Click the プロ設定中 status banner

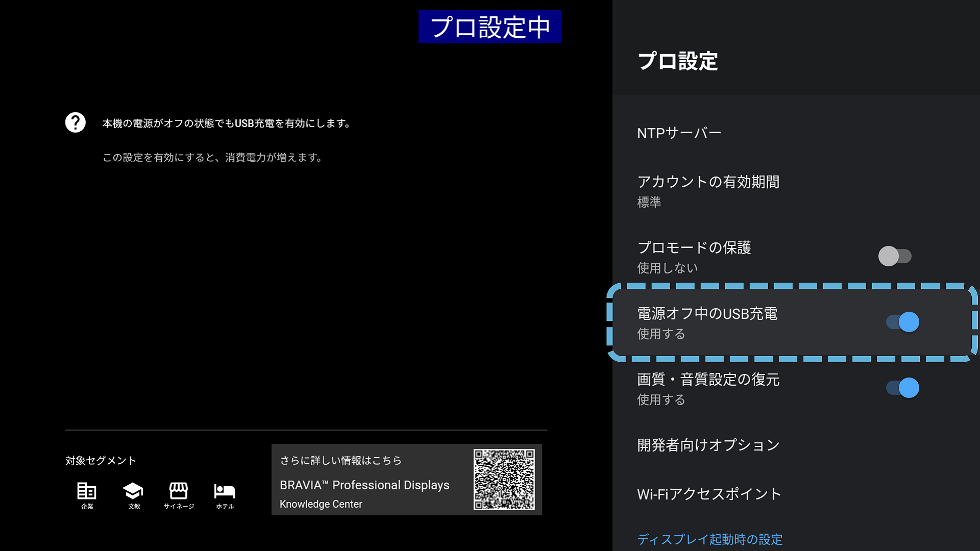[x=489, y=27]
